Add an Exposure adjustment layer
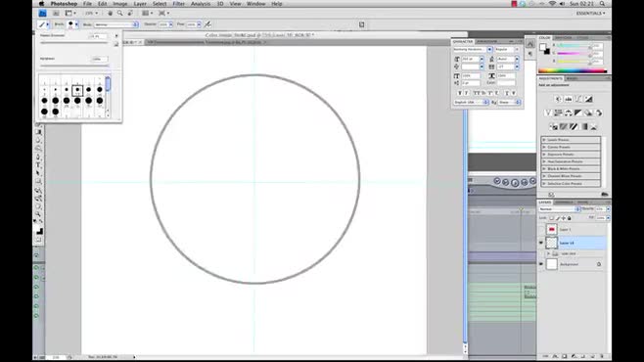Image resolution: width=644 pixels, height=362 pixels. 588,99
